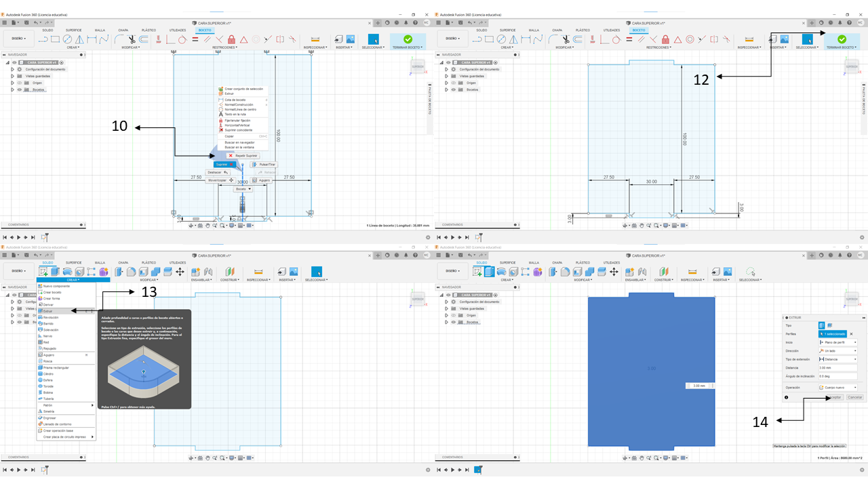Switch to SUPERFICIE tab in bottom-left window
The width and height of the screenshot is (868, 488).
pos(73,262)
